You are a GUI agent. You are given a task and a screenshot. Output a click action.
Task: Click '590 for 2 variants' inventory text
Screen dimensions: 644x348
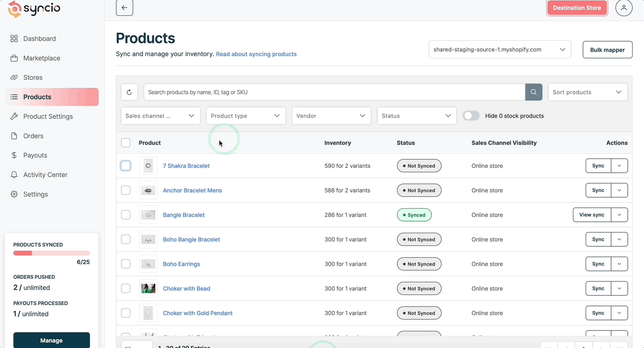coord(347,166)
